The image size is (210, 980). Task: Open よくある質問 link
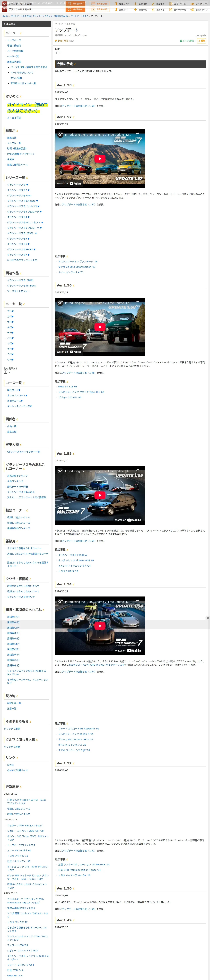14,118
